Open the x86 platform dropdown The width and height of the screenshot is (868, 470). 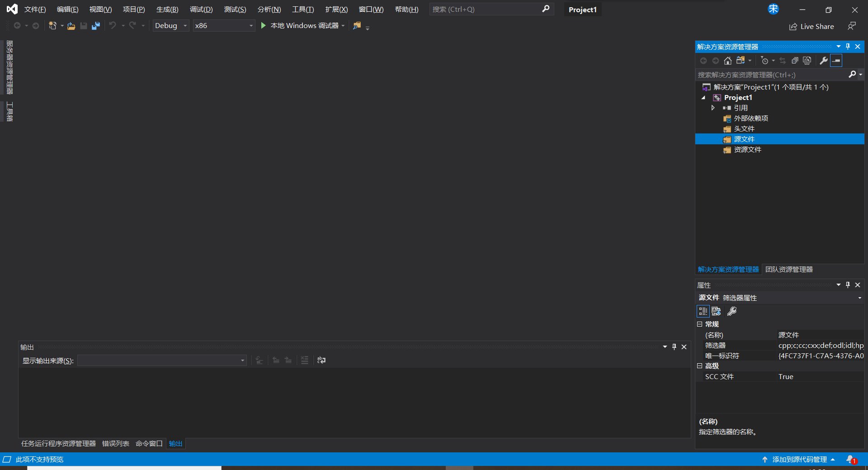[x=224, y=26]
